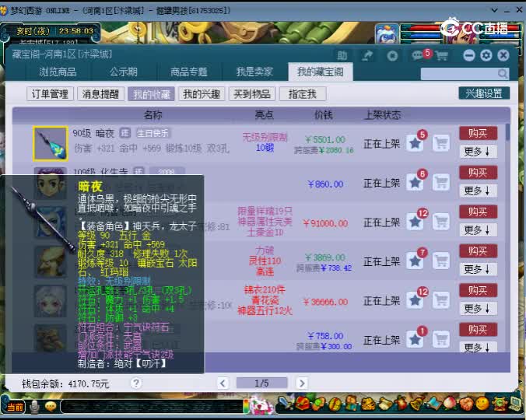The height and width of the screenshot is (420, 526).
Task: Click the round icon left of messages
Action: (x=392, y=56)
